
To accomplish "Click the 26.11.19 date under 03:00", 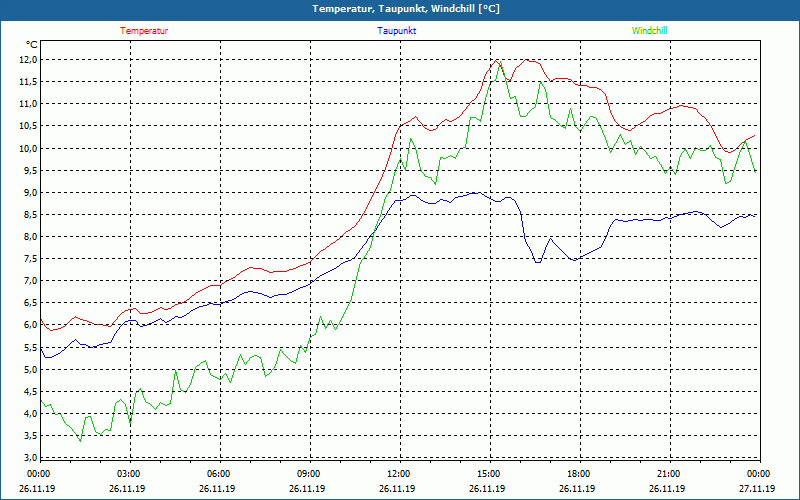I will pos(128,489).
